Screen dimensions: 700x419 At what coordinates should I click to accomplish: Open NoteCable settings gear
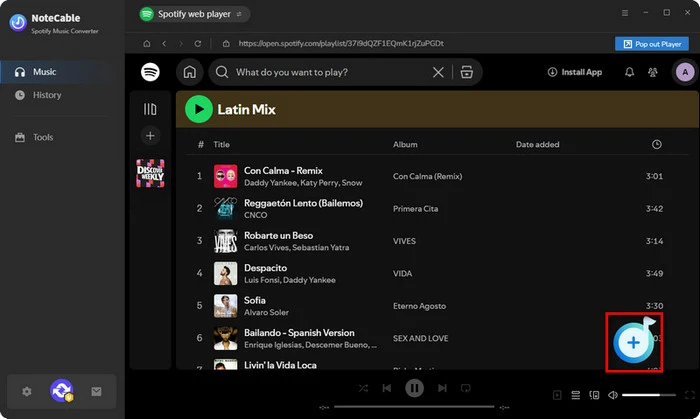27,391
